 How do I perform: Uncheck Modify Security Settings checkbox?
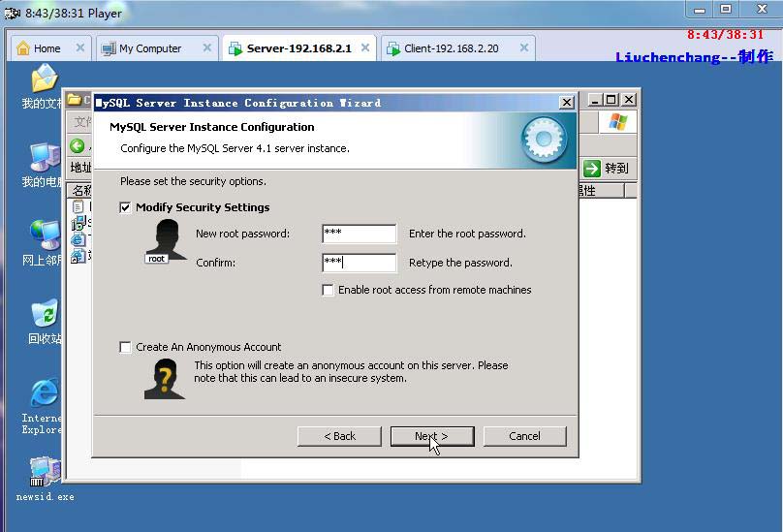pos(125,207)
